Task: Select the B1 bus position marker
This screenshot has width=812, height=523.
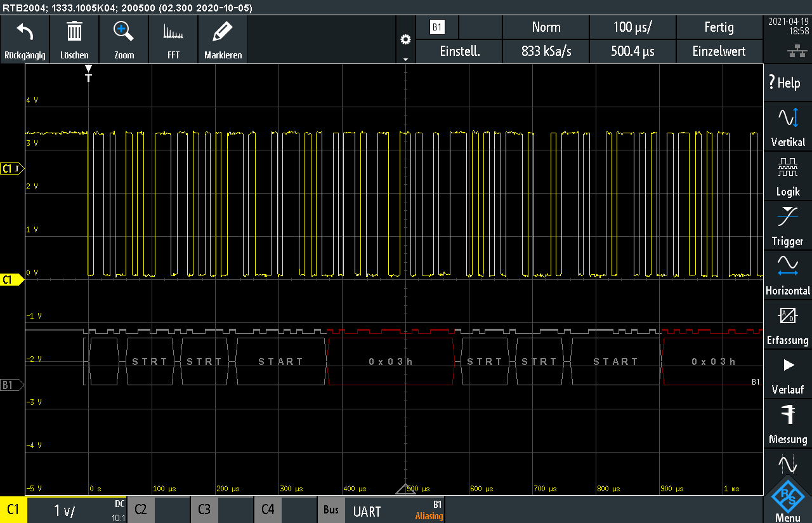Action: 12,385
